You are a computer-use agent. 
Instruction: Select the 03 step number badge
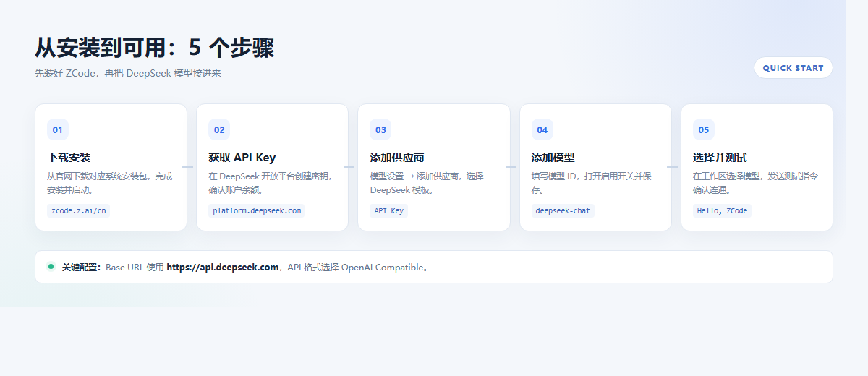point(380,130)
